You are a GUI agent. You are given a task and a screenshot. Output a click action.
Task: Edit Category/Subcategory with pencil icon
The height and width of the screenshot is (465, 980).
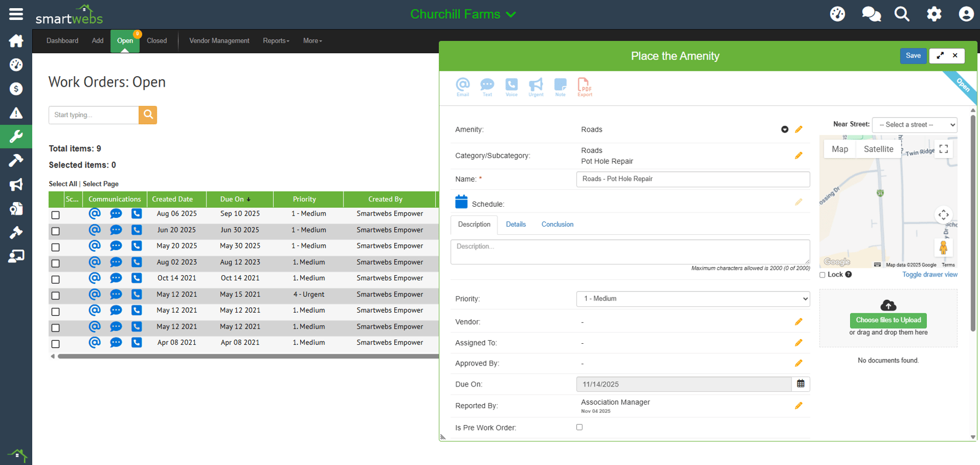799,156
